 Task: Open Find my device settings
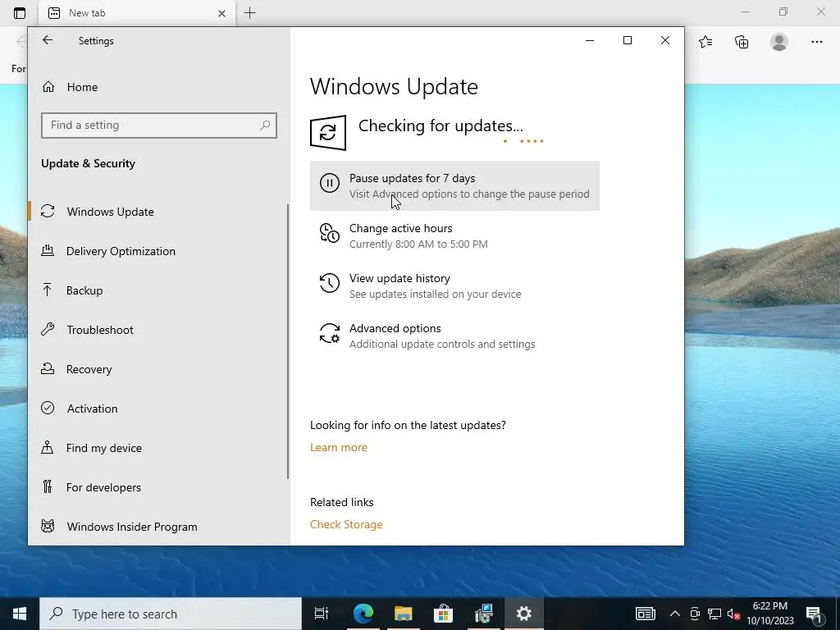(x=158, y=448)
